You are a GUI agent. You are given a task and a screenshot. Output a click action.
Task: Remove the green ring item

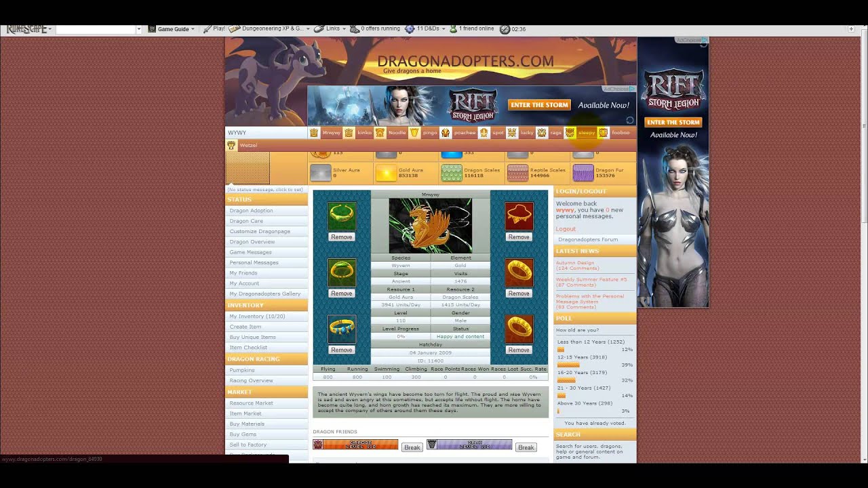coord(342,293)
